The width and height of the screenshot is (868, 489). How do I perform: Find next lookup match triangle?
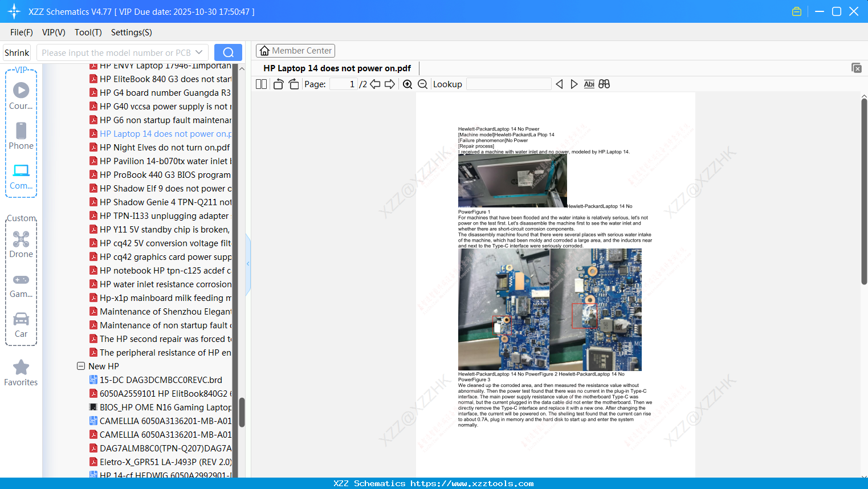click(574, 84)
